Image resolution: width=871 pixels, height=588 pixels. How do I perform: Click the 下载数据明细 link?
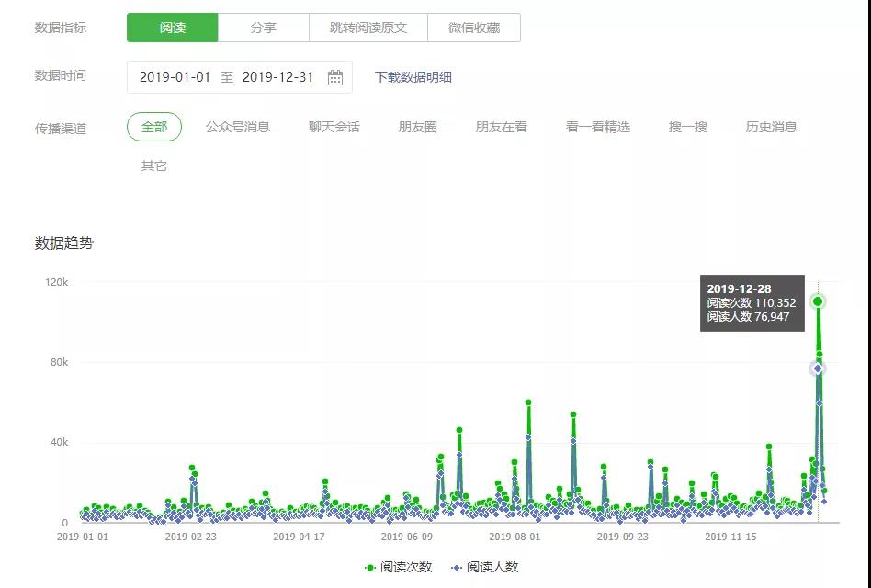(x=413, y=77)
